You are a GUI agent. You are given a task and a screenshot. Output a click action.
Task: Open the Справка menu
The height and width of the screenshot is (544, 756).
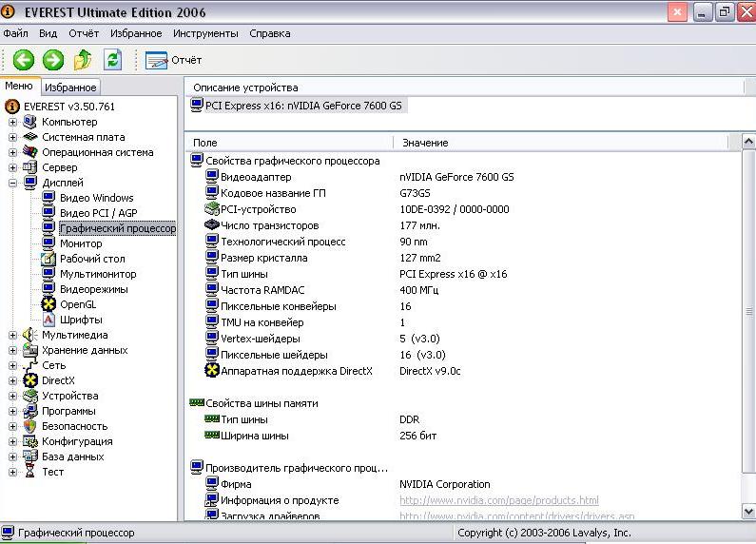pyautogui.click(x=269, y=33)
